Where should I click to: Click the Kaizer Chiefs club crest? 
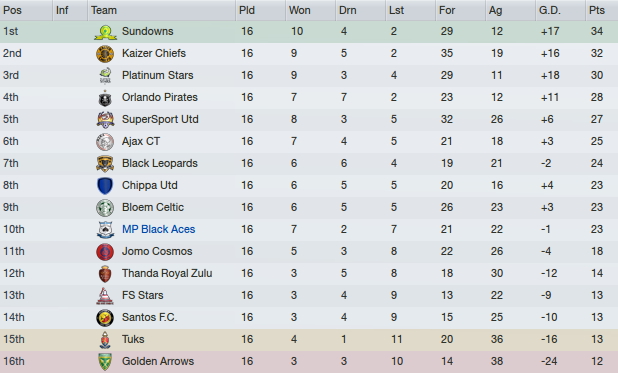coord(105,54)
